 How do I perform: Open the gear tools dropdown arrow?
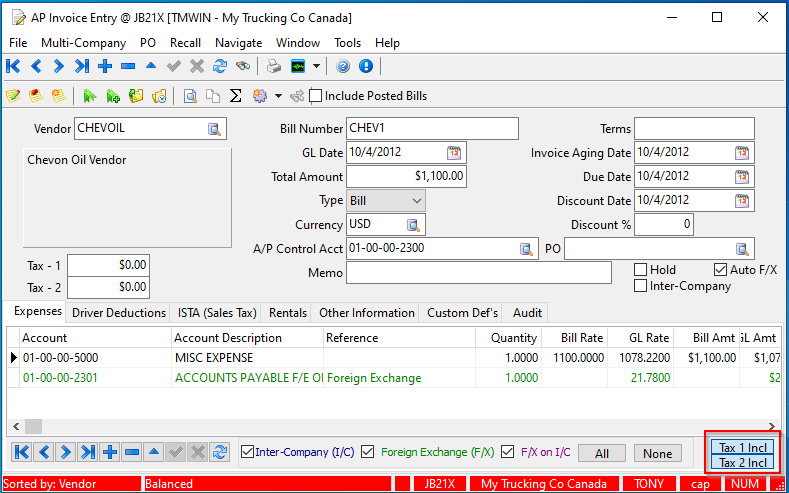(x=278, y=96)
